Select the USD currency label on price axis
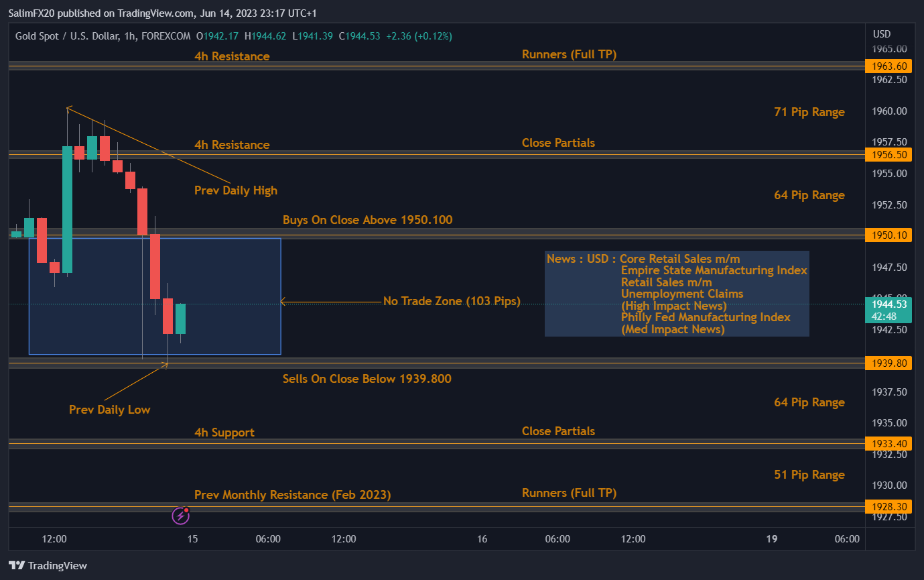This screenshot has width=924, height=580. click(x=882, y=34)
